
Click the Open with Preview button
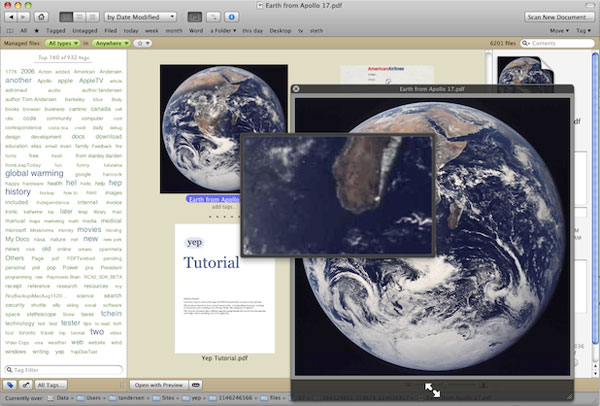click(157, 384)
